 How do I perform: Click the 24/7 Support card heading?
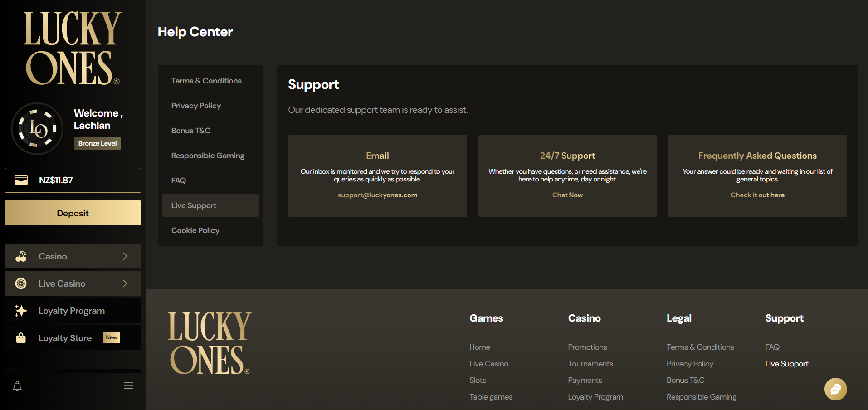567,156
